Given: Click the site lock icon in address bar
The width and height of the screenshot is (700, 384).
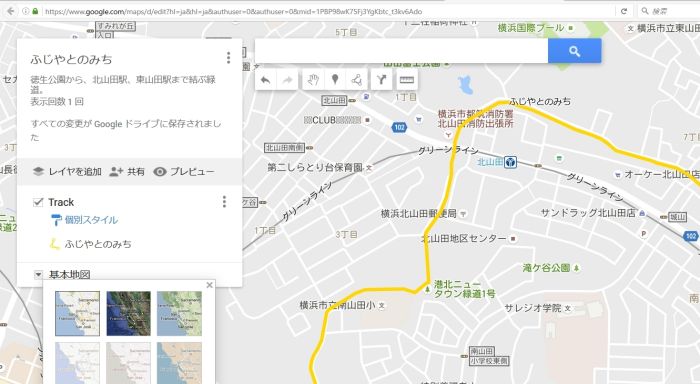Looking at the screenshot, I should coord(35,11).
